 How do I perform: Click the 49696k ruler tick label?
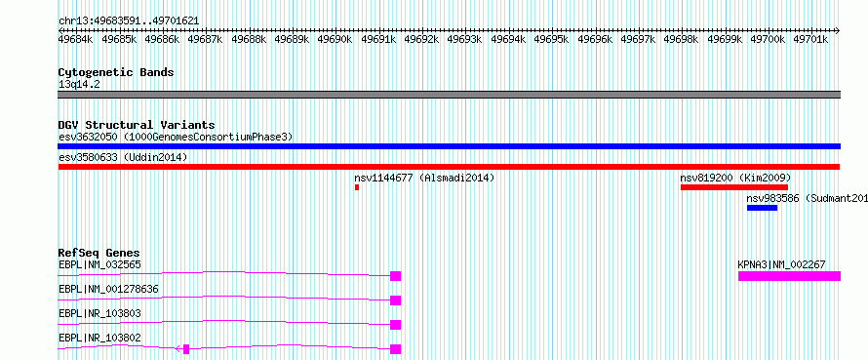point(596,39)
